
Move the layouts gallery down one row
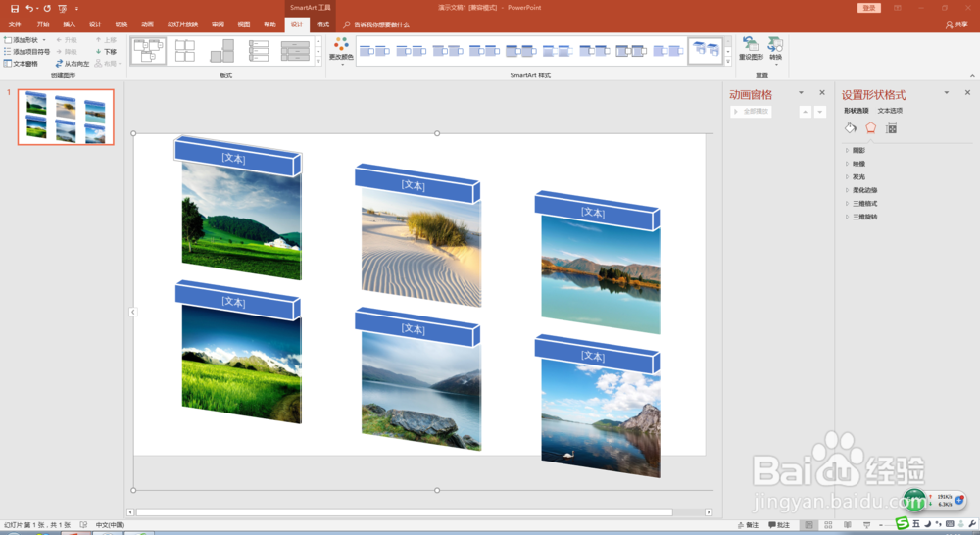tap(318, 51)
